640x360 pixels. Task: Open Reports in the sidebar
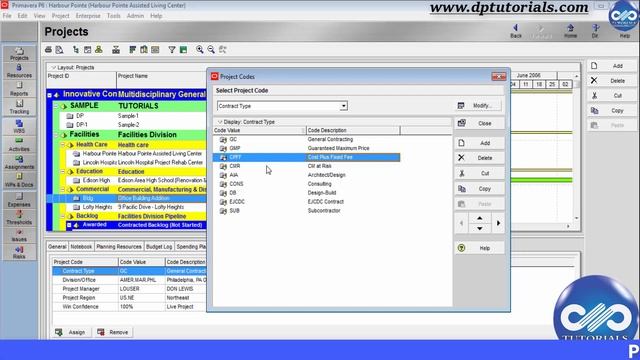tap(19, 89)
